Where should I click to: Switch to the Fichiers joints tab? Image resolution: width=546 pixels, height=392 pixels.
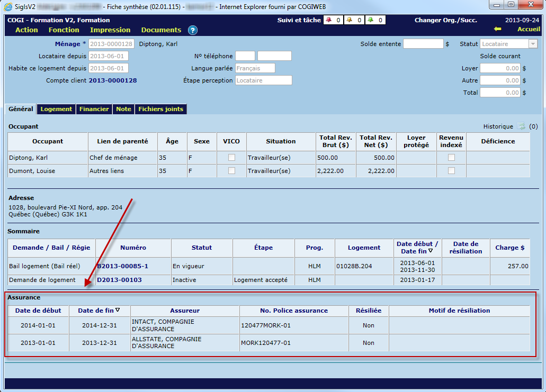point(160,109)
